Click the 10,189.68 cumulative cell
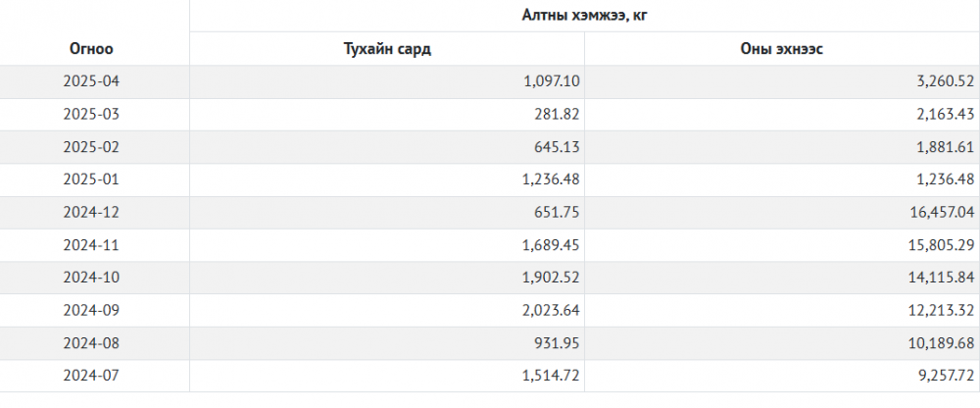This screenshot has height=408, width=980. (x=942, y=343)
